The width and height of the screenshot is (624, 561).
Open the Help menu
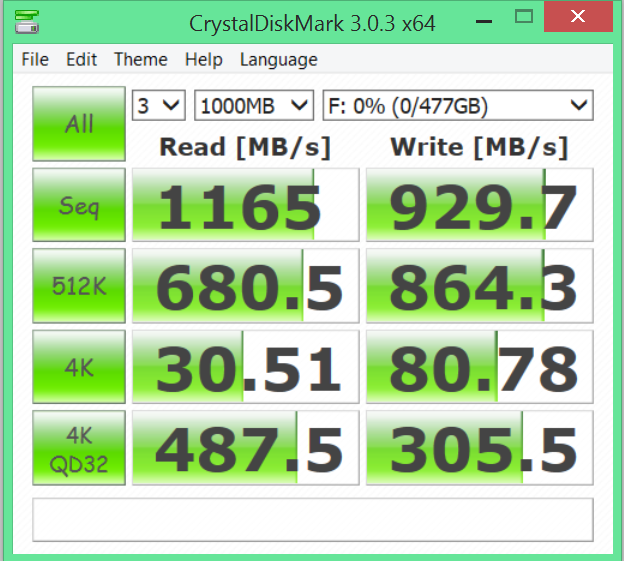pos(204,60)
